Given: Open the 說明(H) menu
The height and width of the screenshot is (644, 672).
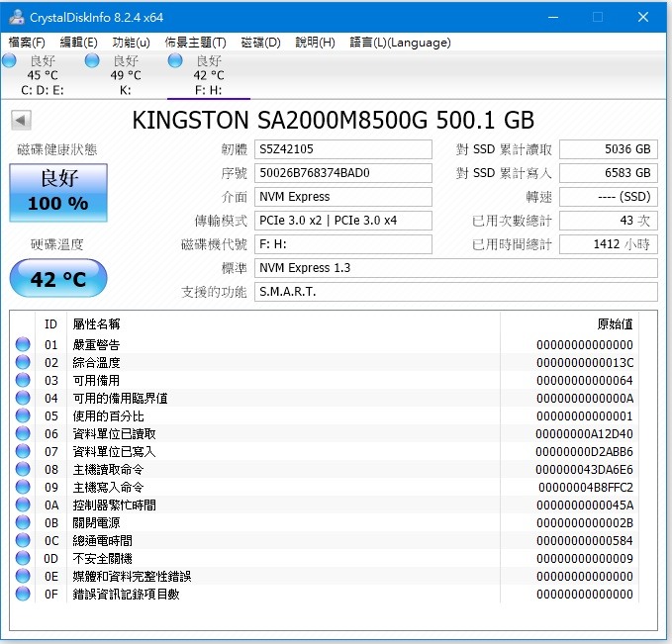Looking at the screenshot, I should point(315,43).
